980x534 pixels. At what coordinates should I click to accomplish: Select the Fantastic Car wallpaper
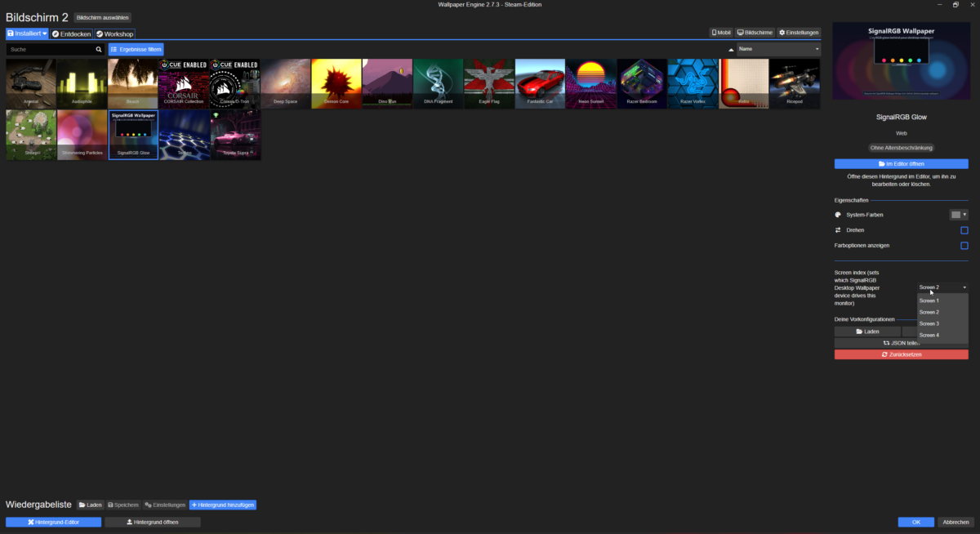(540, 83)
